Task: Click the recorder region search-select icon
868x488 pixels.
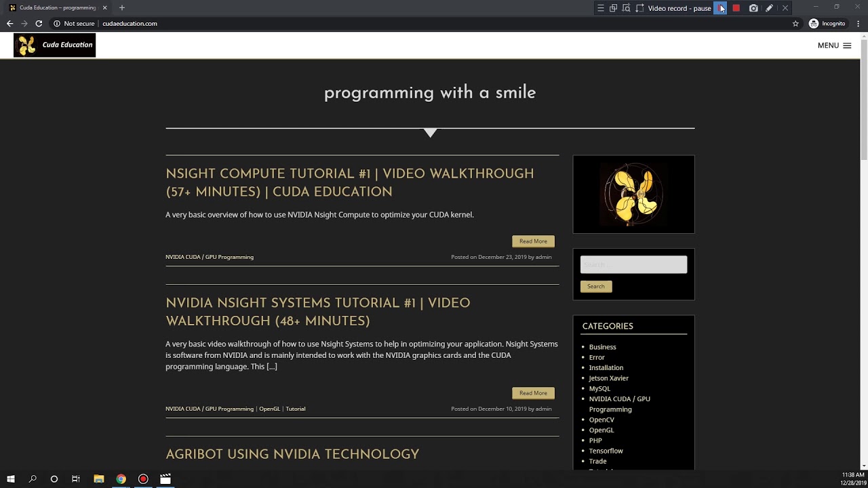Action: tap(626, 8)
